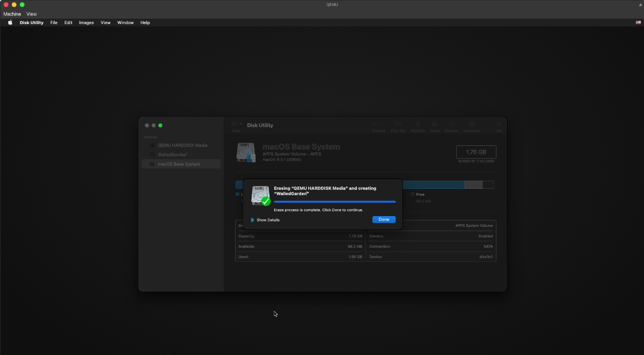Click the Connection value SATA
644x355 pixels.
(488, 247)
